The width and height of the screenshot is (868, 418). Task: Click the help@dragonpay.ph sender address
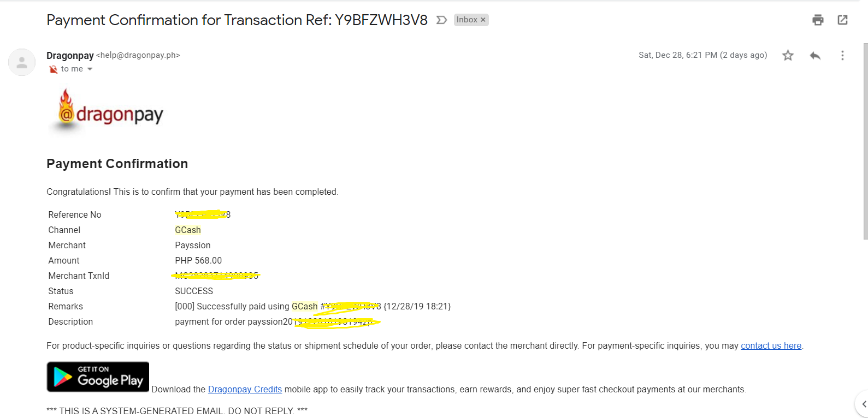pyautogui.click(x=138, y=55)
